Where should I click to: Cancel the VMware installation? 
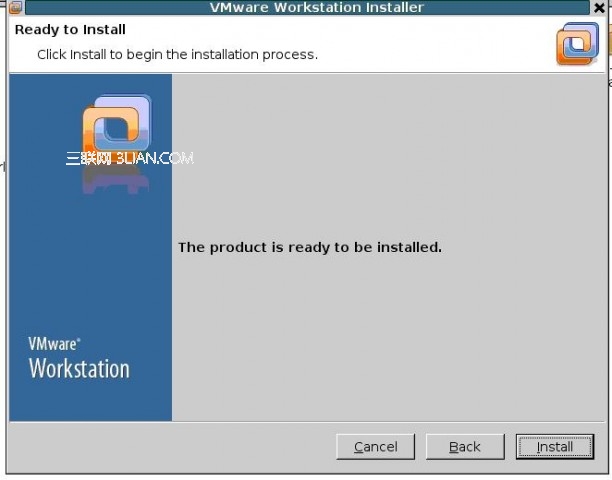coord(375,446)
